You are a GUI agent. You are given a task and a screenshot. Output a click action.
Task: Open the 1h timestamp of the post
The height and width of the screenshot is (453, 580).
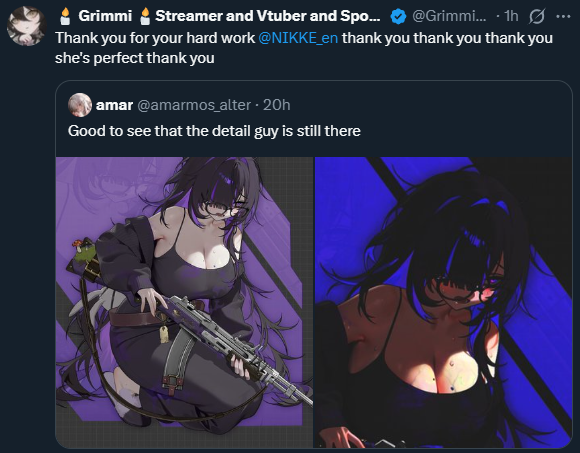click(x=512, y=16)
